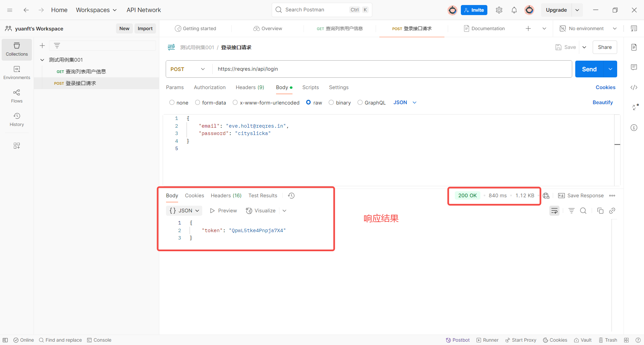
Task: Click the filter icon in collections sidebar
Action: click(x=57, y=46)
